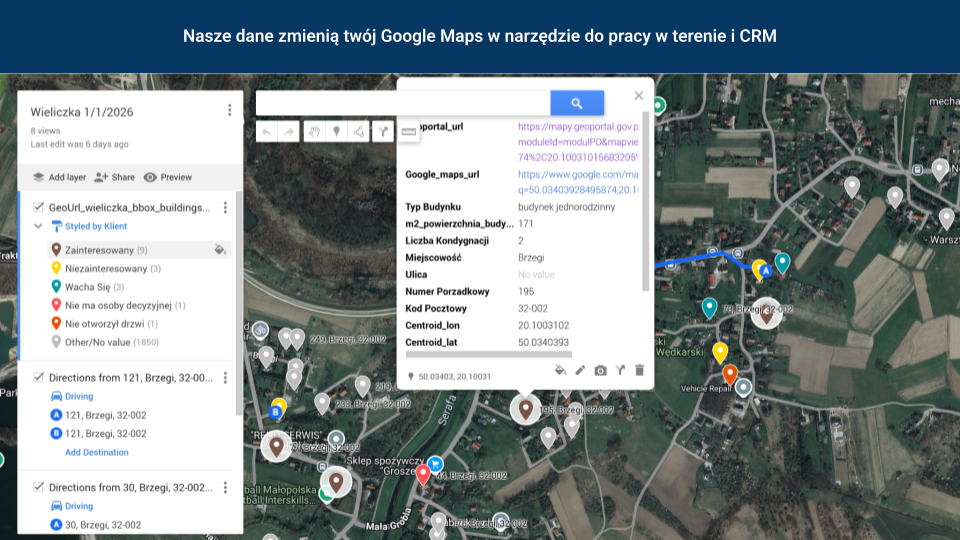This screenshot has height=540, width=960.
Task: Open the Wieliczka map options menu
Action: coord(229,111)
